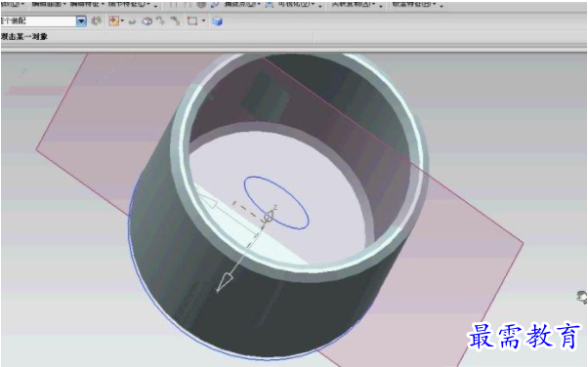Click the lower arrowhead drag handle
Viewport: 588px width, 367px height.
[225, 282]
